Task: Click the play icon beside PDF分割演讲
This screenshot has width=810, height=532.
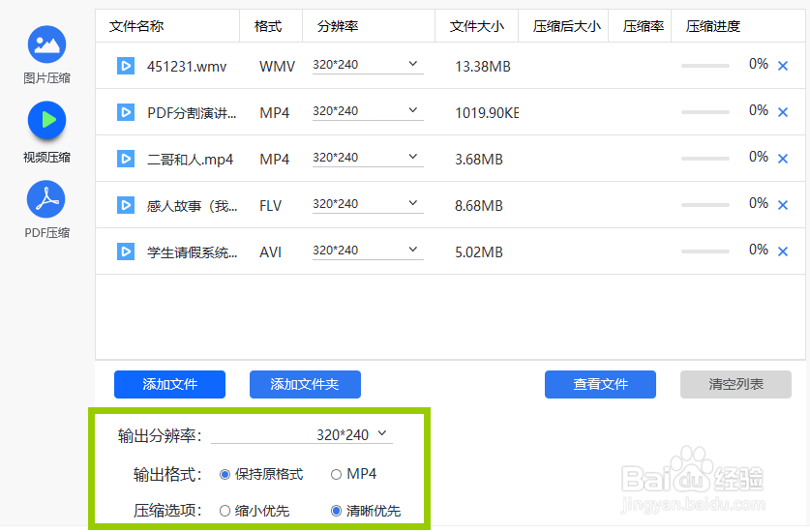Action: click(126, 112)
